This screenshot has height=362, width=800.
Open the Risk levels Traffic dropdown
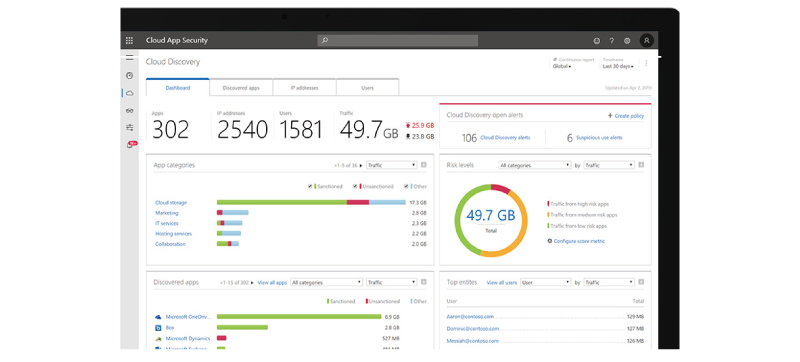pyautogui.click(x=609, y=165)
